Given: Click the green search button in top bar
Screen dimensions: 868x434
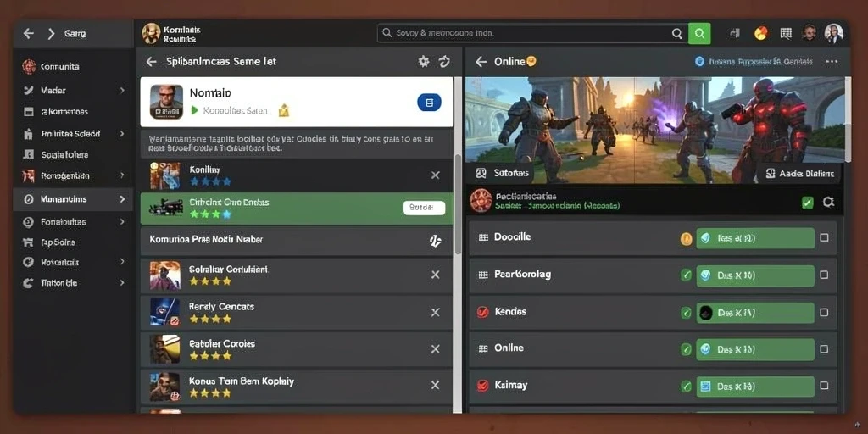Looking at the screenshot, I should pyautogui.click(x=699, y=33).
